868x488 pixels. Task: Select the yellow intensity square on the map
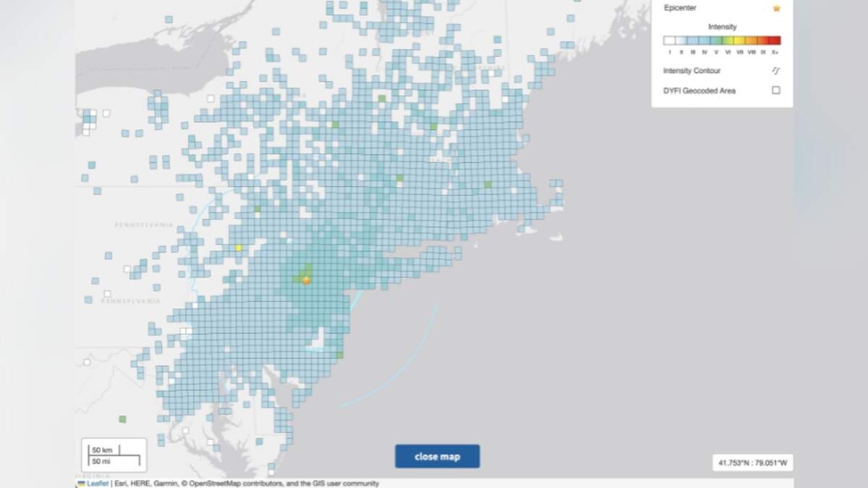(x=238, y=248)
